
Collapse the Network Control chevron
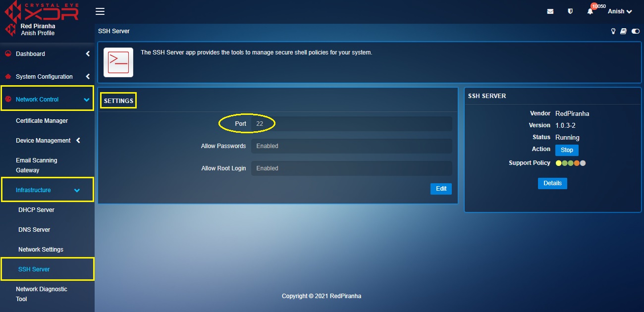tap(87, 100)
